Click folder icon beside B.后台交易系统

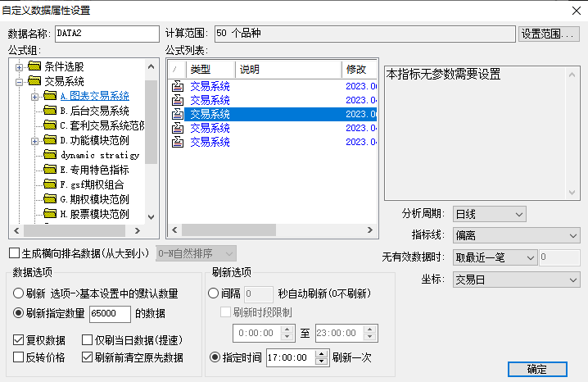[x=50, y=111]
